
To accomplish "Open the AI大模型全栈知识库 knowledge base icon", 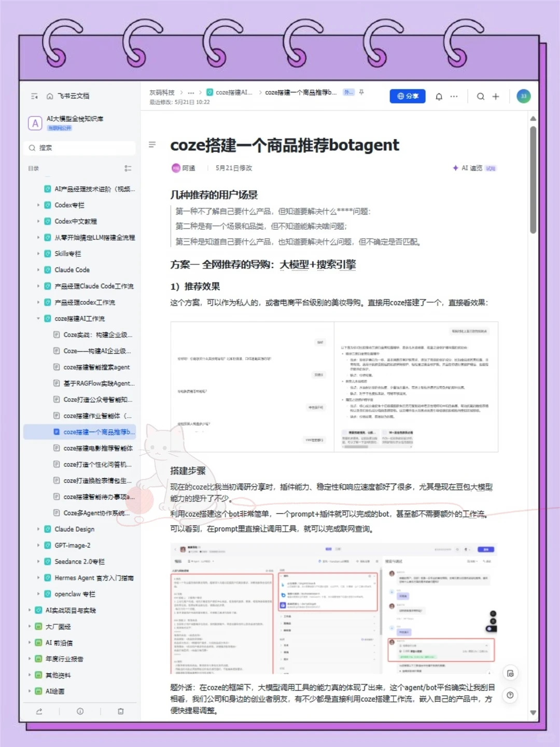I will 35,123.
